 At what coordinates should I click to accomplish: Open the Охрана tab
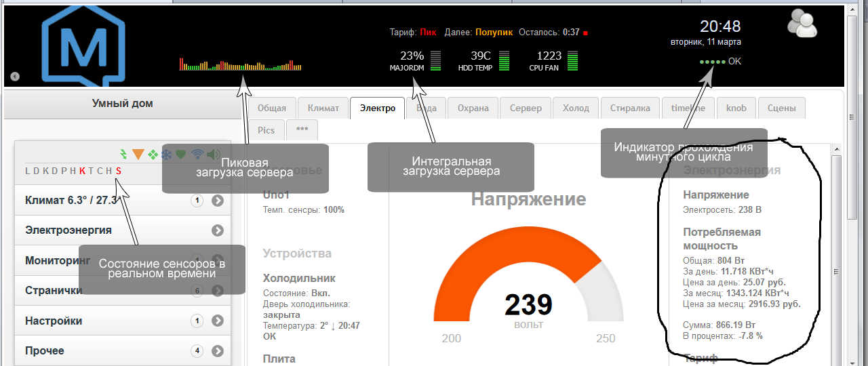[473, 108]
